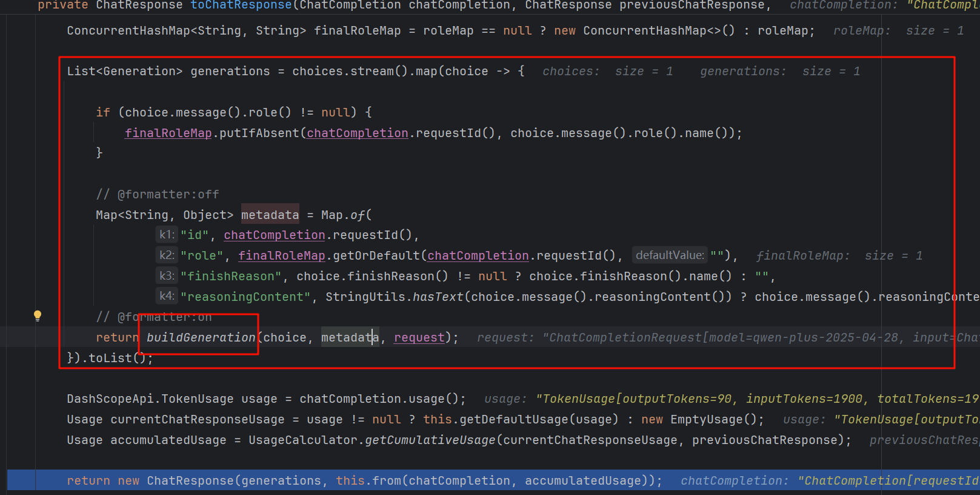Click the }).toList(); closing line
Viewport: 980px width, 495px height.
(x=110, y=358)
